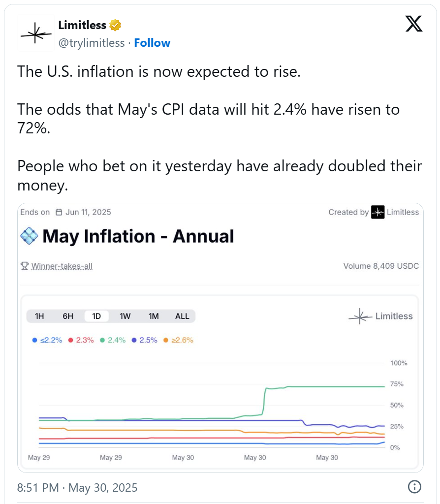440x504 pixels.
Task: Click the gold verified badge
Action: pyautogui.click(x=116, y=25)
